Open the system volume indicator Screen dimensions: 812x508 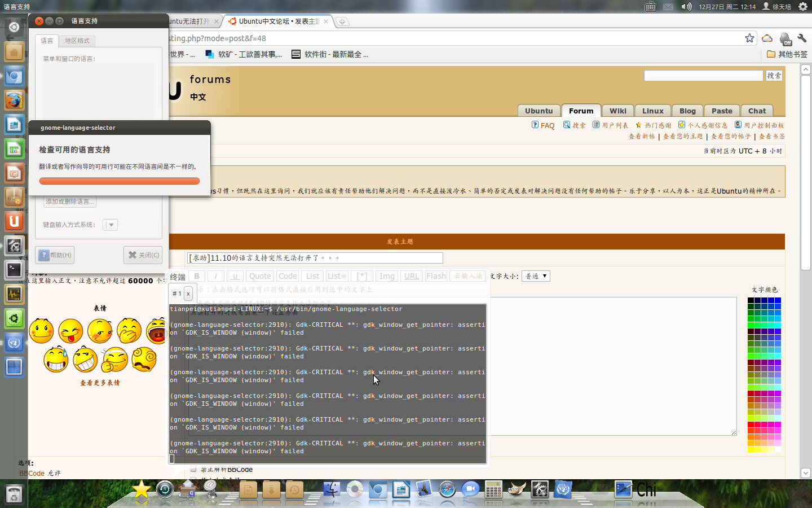click(686, 7)
